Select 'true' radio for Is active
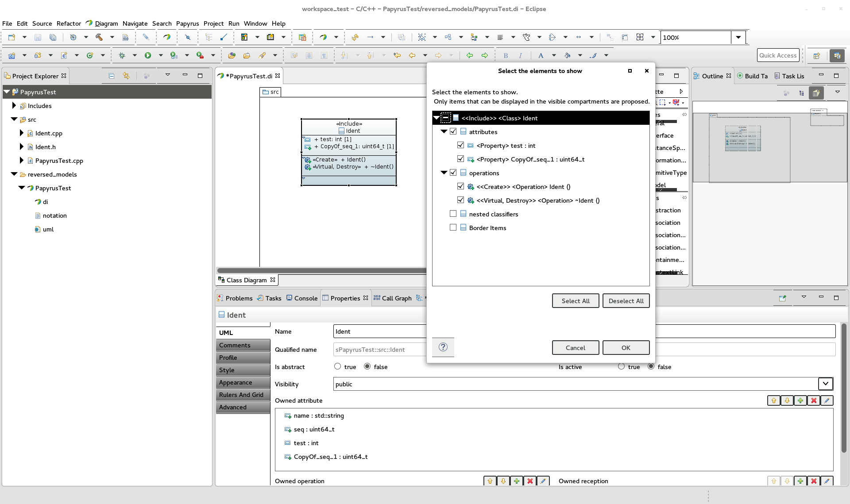This screenshot has height=504, width=850. 622,366
